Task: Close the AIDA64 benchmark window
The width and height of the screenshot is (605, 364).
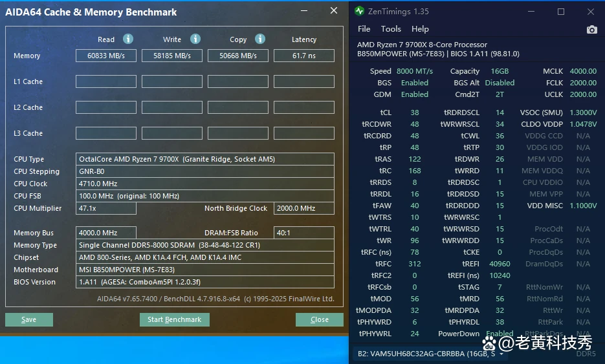Action: 334,11
